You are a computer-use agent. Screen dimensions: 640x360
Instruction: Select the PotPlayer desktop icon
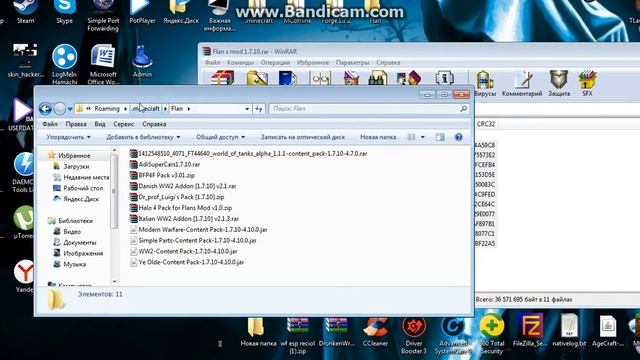pos(142,11)
